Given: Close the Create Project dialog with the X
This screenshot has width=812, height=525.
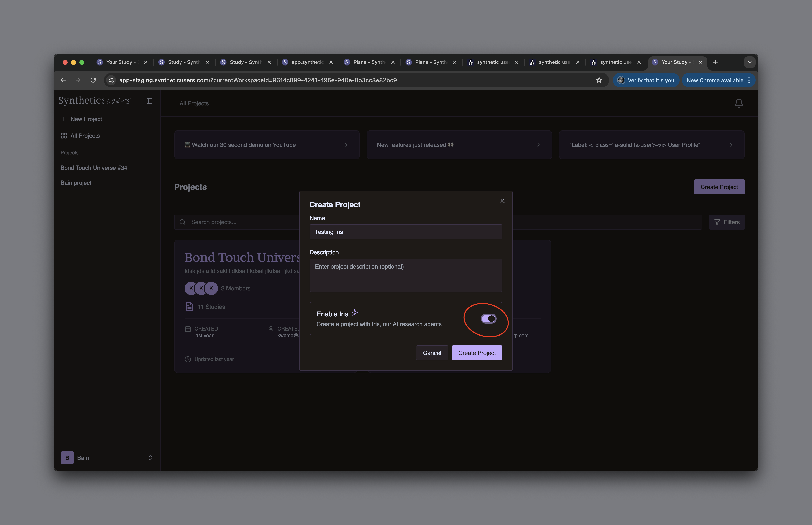Looking at the screenshot, I should pyautogui.click(x=502, y=201).
